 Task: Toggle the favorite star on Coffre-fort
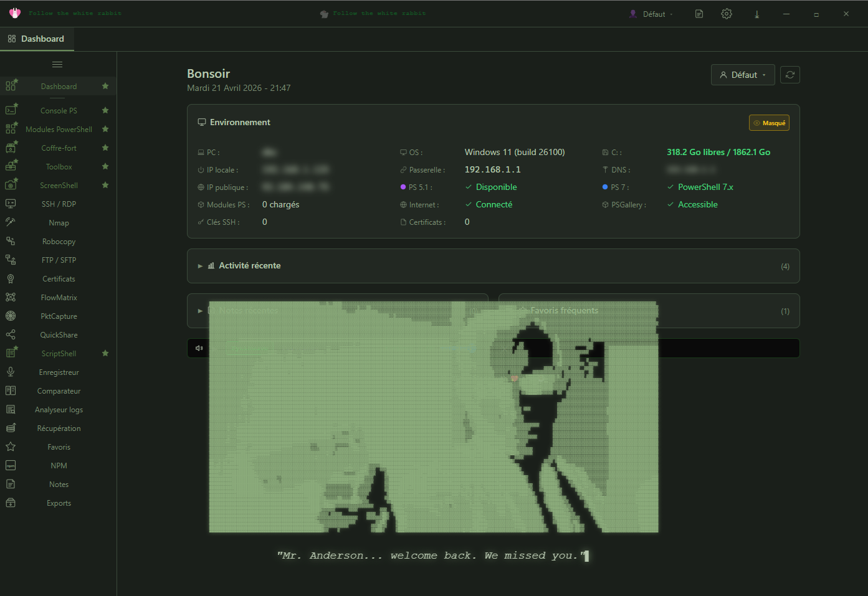click(105, 148)
